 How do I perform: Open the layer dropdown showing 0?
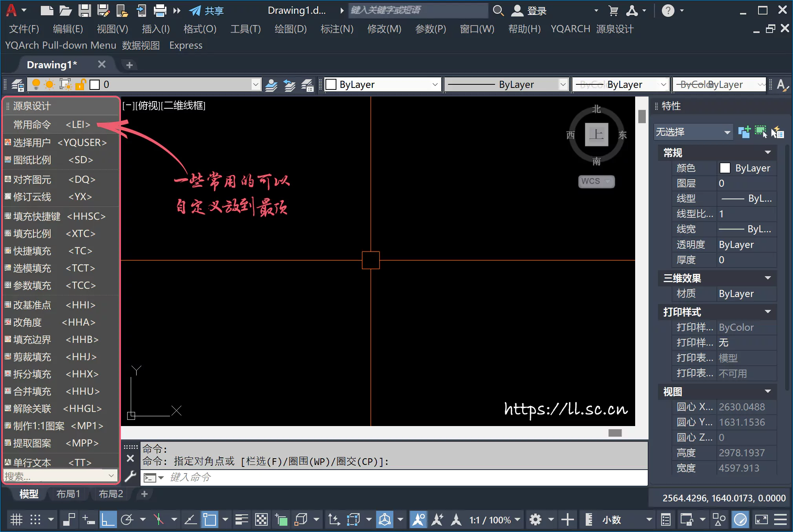tap(256, 84)
